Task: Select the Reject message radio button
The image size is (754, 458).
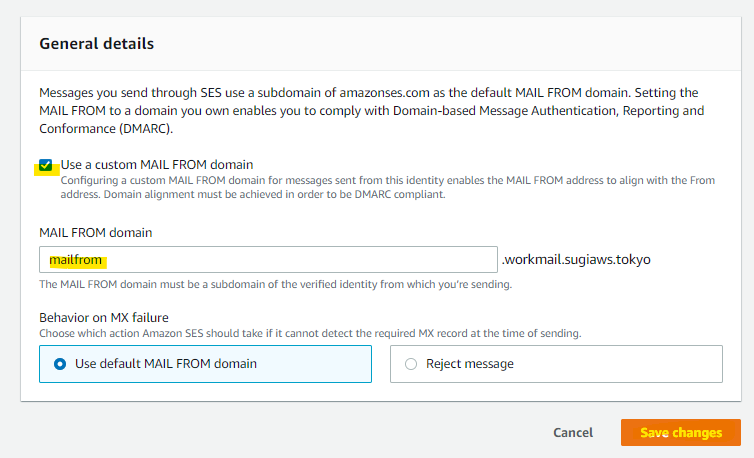Action: click(411, 364)
